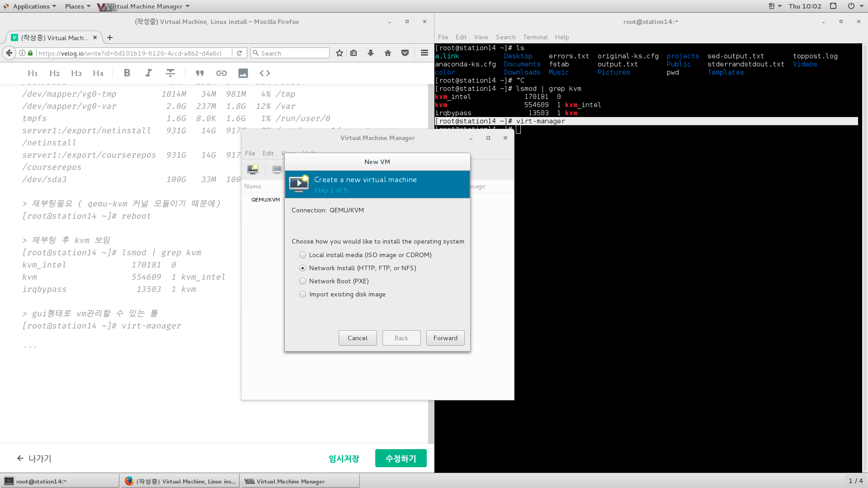Apply italic formatting in editor
The height and width of the screenshot is (488, 868).
click(148, 73)
